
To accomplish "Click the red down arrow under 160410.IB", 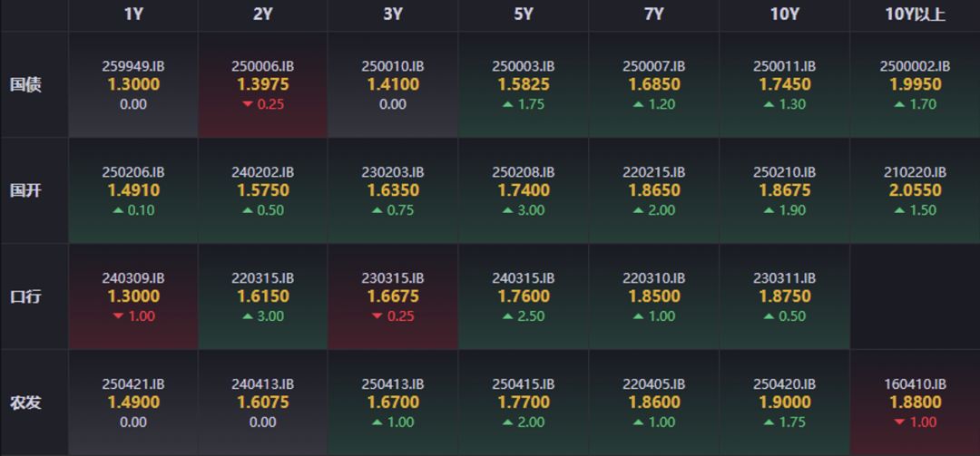I will coord(899,422).
